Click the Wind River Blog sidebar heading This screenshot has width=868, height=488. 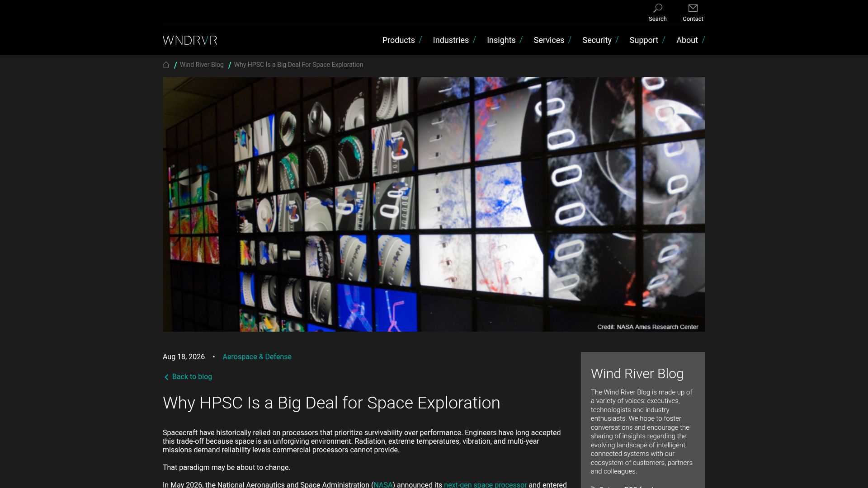point(637,374)
